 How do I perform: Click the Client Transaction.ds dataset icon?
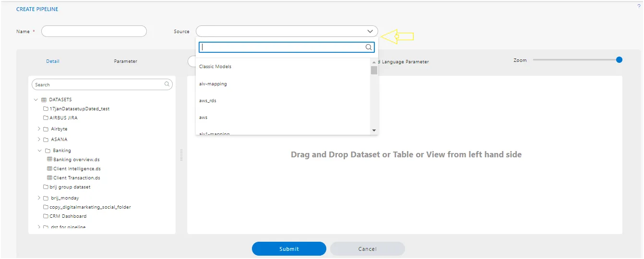pos(49,178)
